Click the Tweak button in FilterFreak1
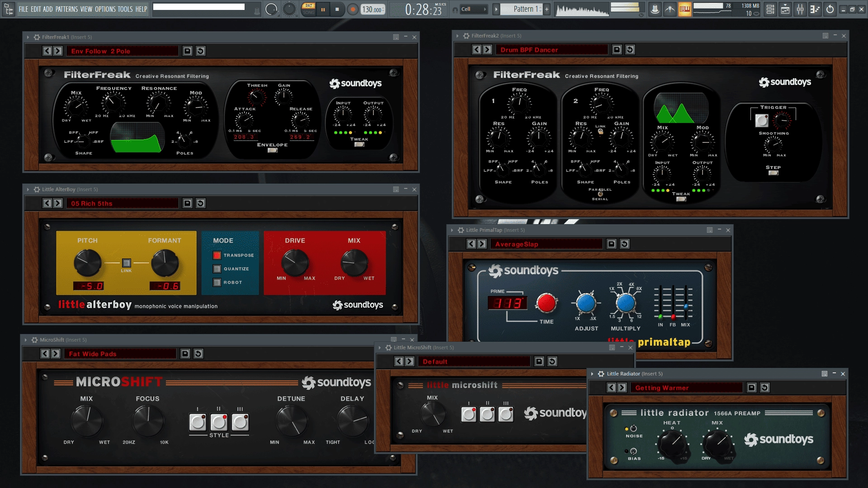 [x=359, y=145]
